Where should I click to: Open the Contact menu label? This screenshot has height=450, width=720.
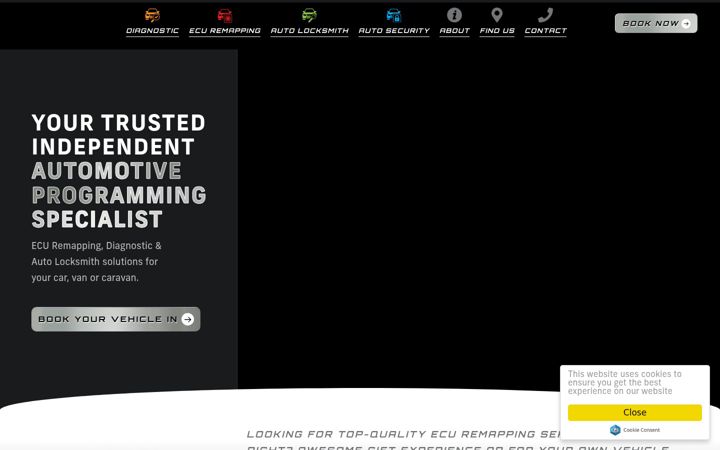[546, 31]
